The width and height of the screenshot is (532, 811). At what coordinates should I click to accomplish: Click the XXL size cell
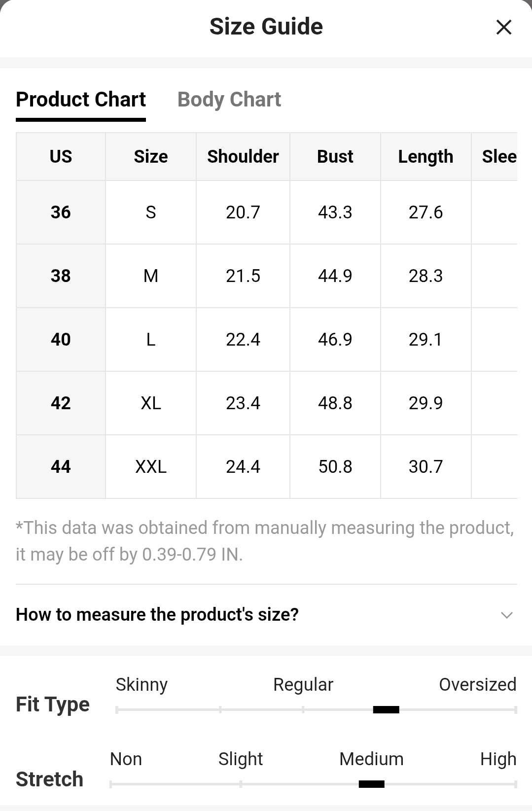[151, 466]
